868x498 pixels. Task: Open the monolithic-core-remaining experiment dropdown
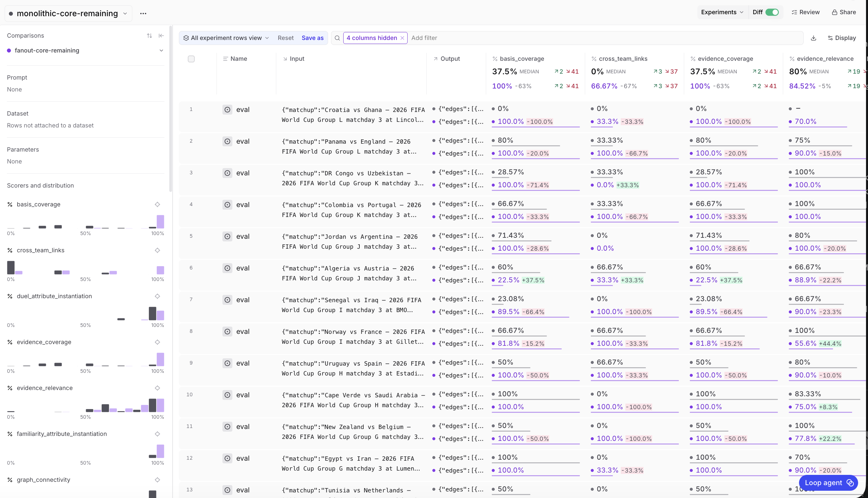pyautogui.click(x=68, y=13)
